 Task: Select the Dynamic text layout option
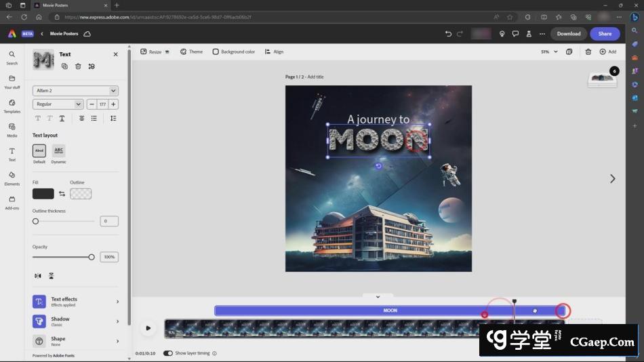(59, 150)
